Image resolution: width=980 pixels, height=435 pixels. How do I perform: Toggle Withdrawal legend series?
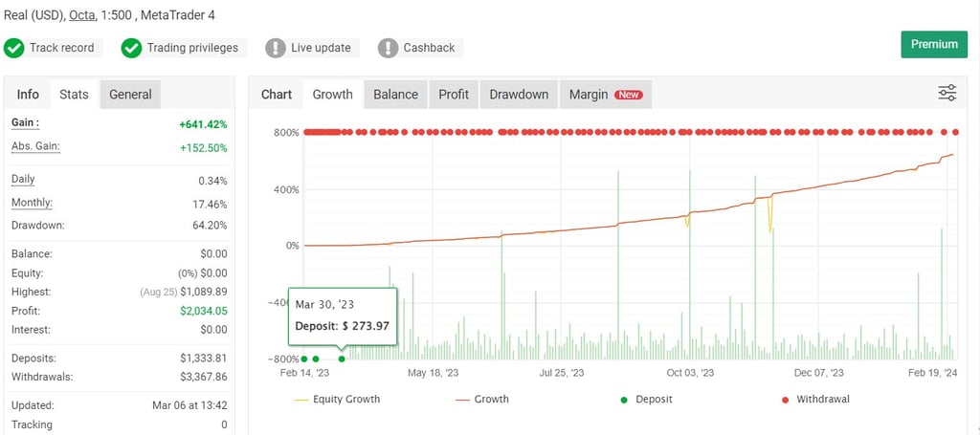[815, 399]
